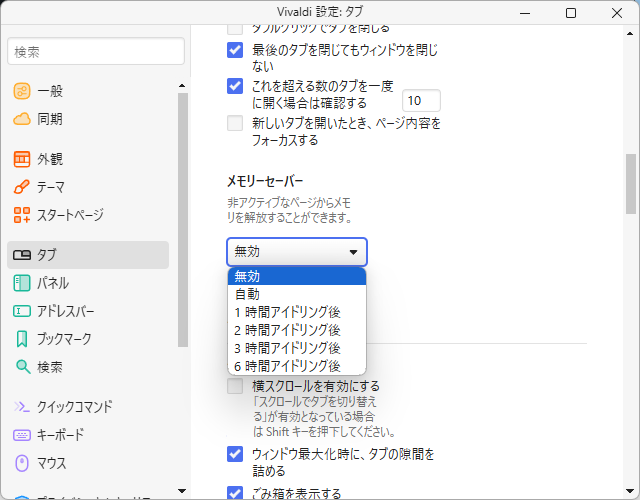Uncheck これを超える数のタブを一度に開く場合は確認する

click(235, 86)
